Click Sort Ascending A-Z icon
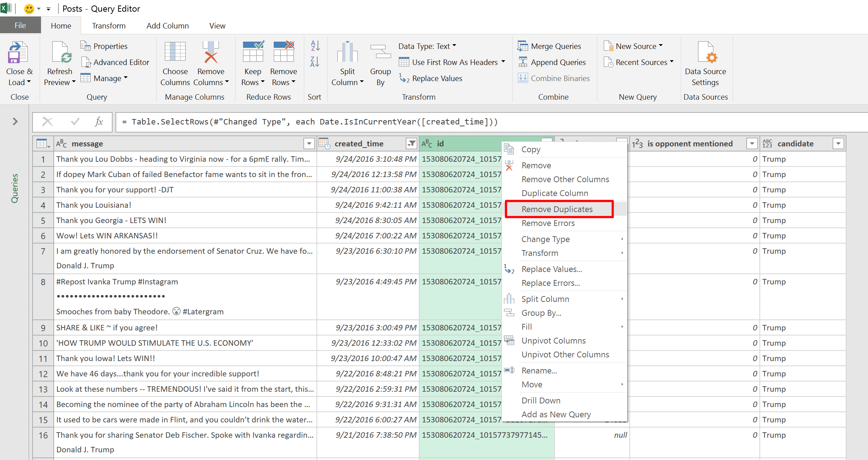The width and height of the screenshot is (868, 460). pyautogui.click(x=315, y=46)
